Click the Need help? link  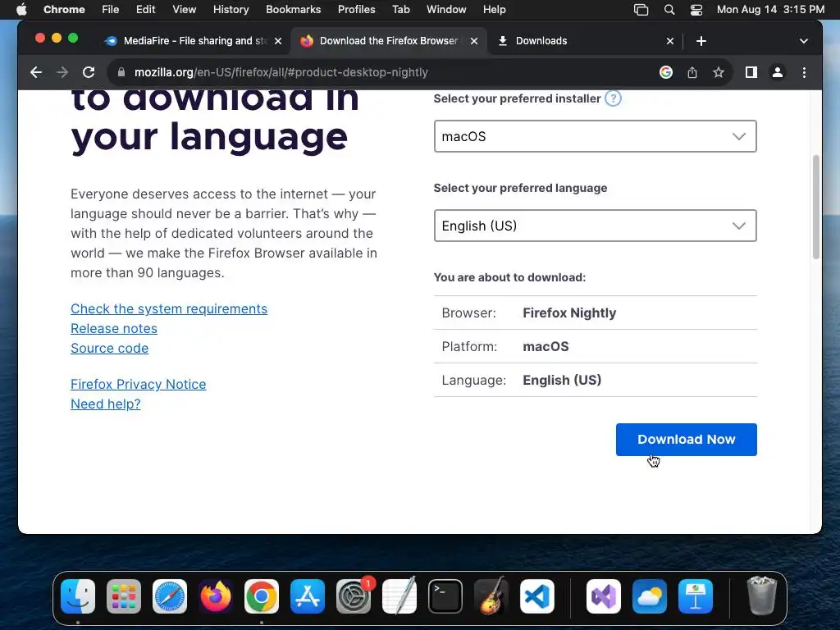[106, 404]
